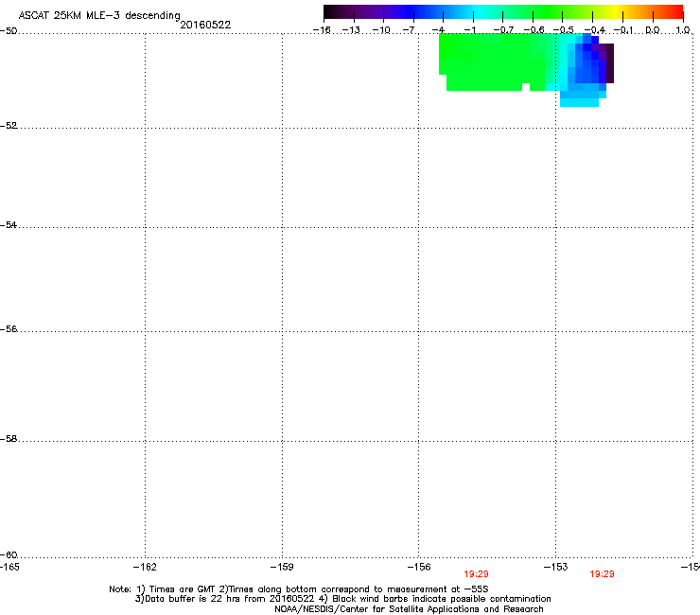This screenshot has width=700, height=615.
Task: Click the large green data swath
Action: [491, 61]
